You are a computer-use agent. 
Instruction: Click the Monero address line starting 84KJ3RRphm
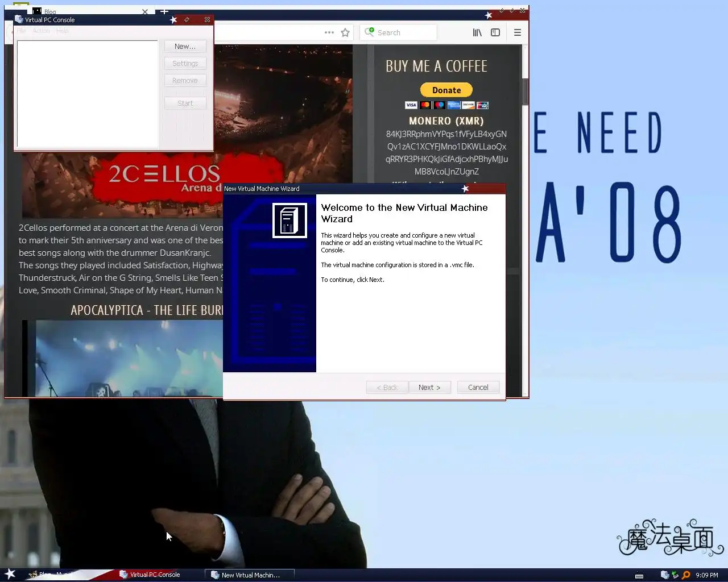tap(446, 134)
